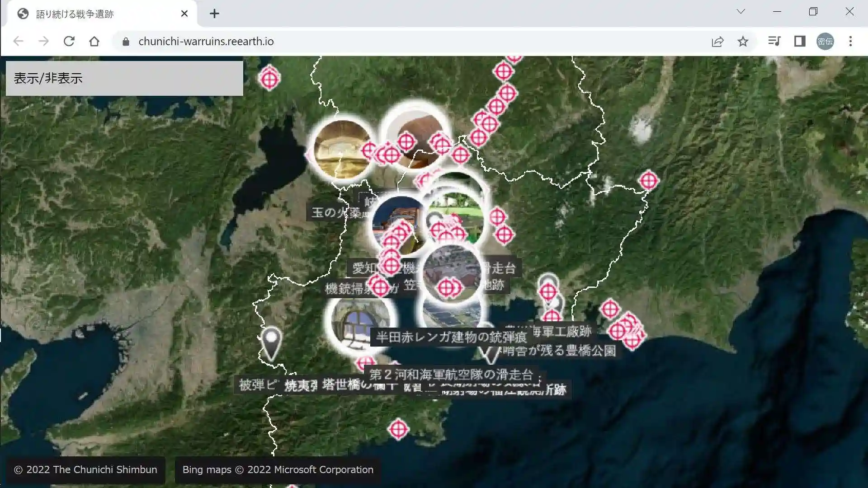
Task: Bookmark this page with star icon
Action: 743,42
